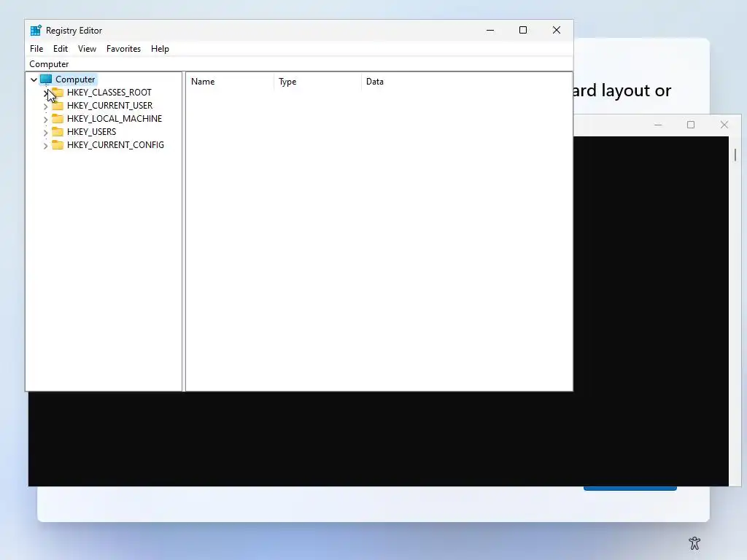This screenshot has width=747, height=560.
Task: Click the Type column header
Action: click(x=318, y=82)
